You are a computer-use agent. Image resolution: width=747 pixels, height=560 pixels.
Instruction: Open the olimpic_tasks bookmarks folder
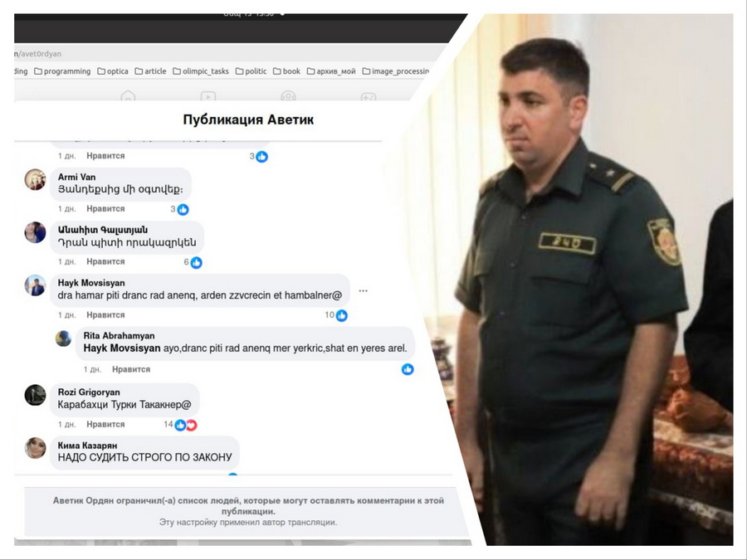click(201, 71)
